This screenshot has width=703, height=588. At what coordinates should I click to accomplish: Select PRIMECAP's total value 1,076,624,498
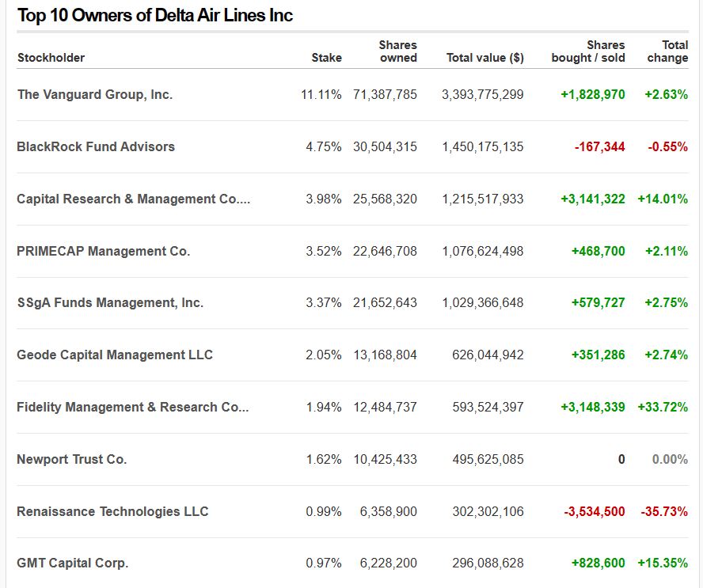[483, 251]
